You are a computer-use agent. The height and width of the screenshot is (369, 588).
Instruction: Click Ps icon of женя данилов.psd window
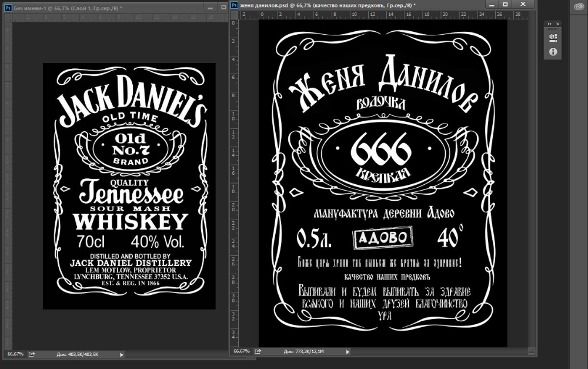click(234, 5)
